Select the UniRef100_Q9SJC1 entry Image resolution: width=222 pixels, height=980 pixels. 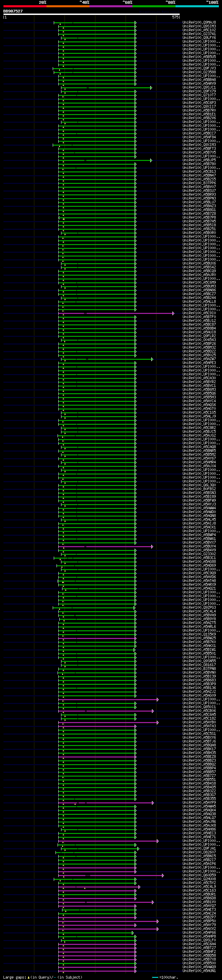[x=199, y=88]
